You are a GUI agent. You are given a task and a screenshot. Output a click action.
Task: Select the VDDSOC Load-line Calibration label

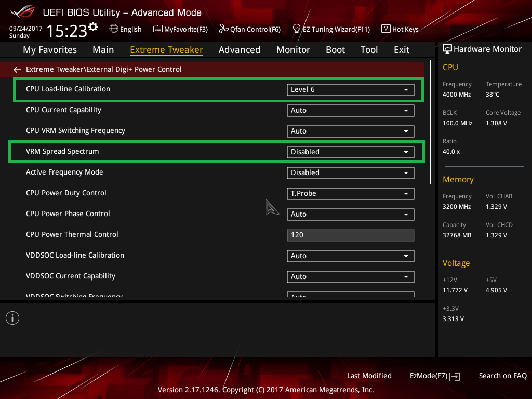(75, 255)
